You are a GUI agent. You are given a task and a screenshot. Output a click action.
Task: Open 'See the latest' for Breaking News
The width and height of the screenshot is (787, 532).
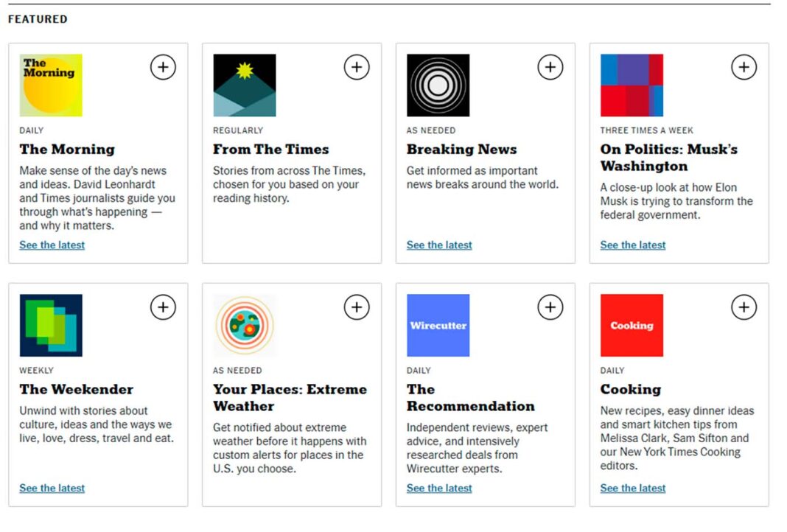pos(439,245)
